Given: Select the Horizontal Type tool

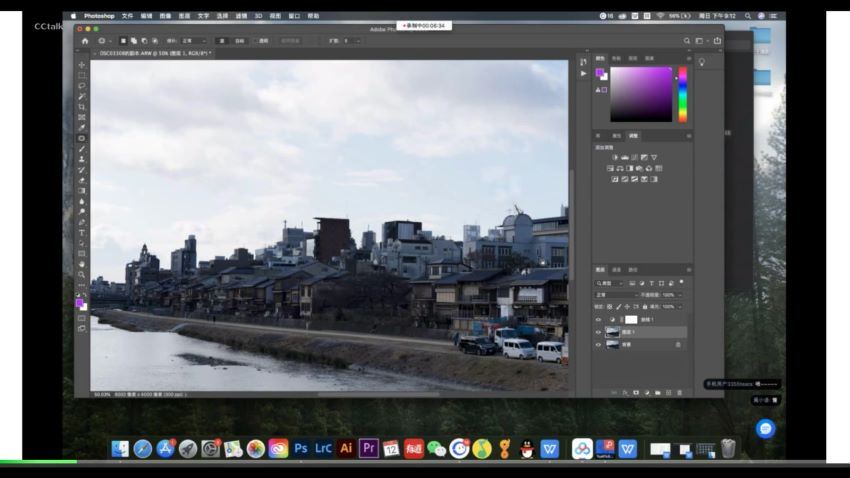Looking at the screenshot, I should click(82, 233).
